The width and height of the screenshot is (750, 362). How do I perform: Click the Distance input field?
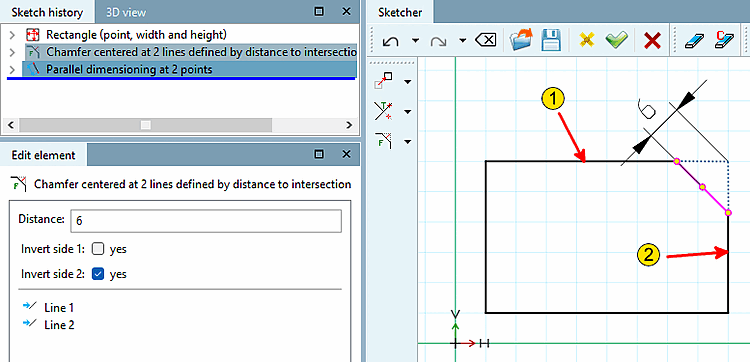[x=206, y=221]
